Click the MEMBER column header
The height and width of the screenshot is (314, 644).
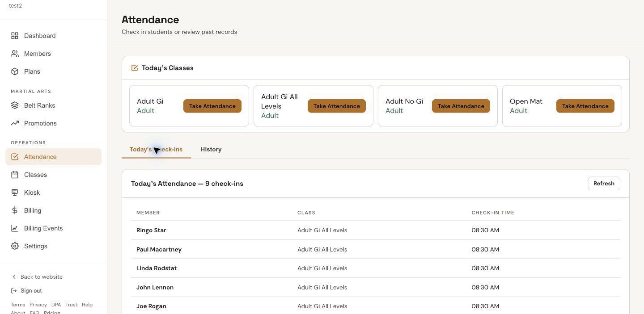click(148, 213)
